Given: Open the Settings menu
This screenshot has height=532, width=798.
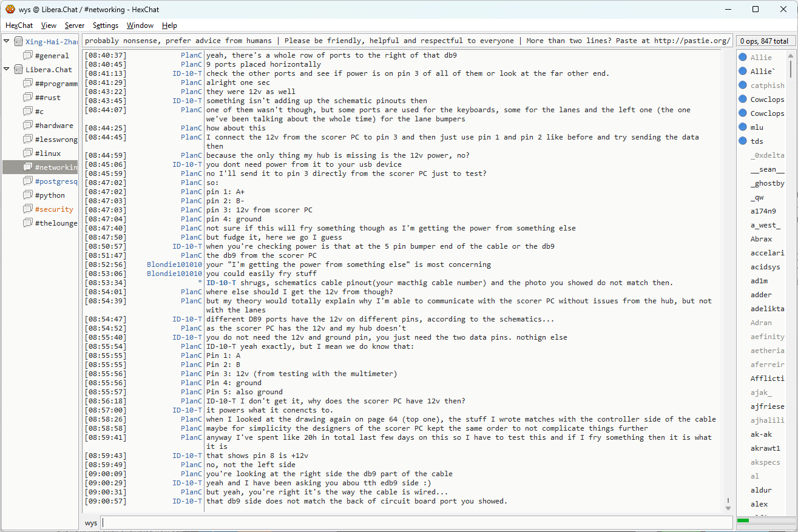Looking at the screenshot, I should (105, 25).
